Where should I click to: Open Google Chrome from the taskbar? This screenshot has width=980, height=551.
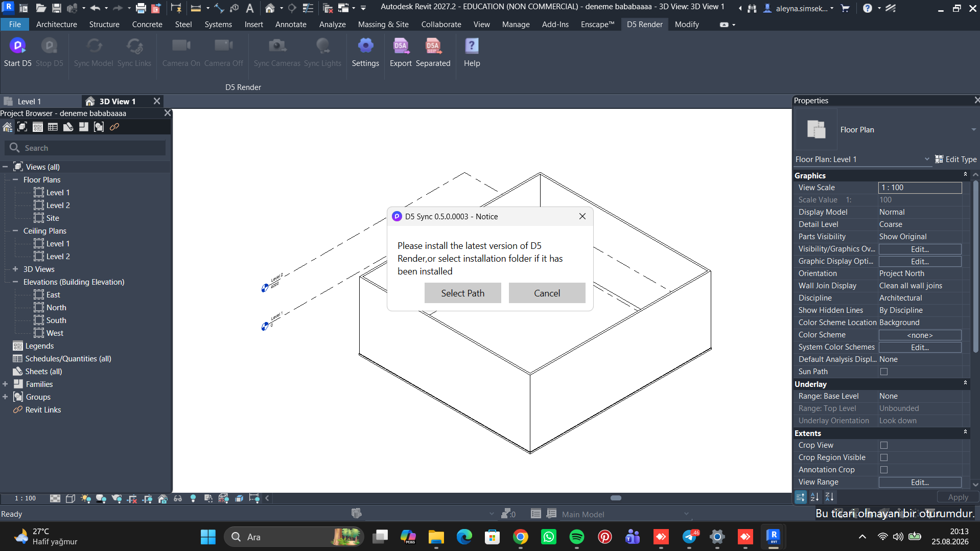pyautogui.click(x=521, y=537)
